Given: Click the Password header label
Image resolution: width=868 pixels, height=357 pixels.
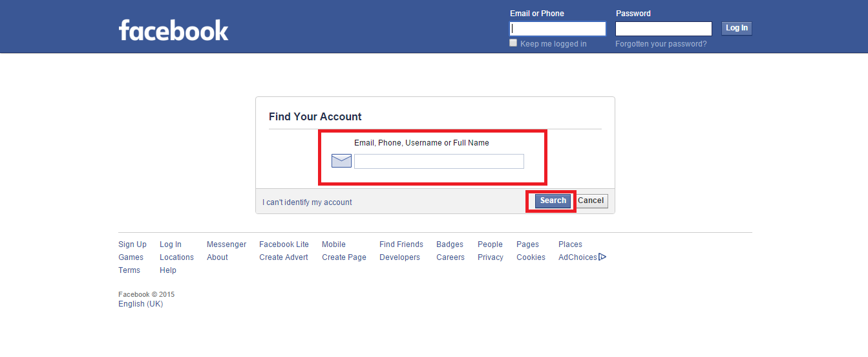Looking at the screenshot, I should [633, 14].
